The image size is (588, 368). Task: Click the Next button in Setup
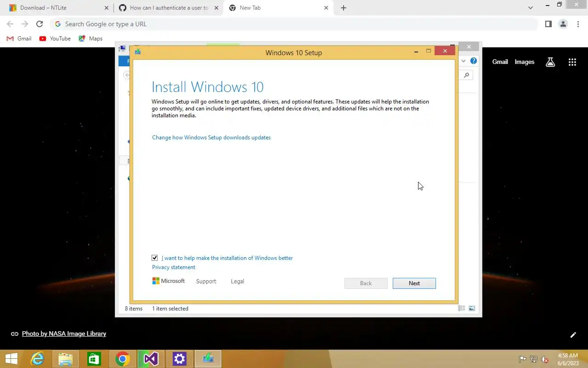(x=414, y=283)
